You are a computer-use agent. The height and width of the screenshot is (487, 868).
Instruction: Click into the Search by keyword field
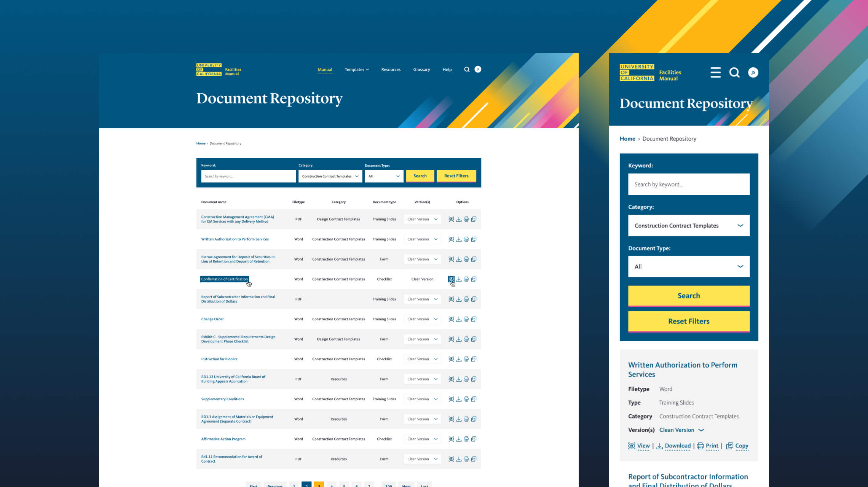(x=248, y=176)
